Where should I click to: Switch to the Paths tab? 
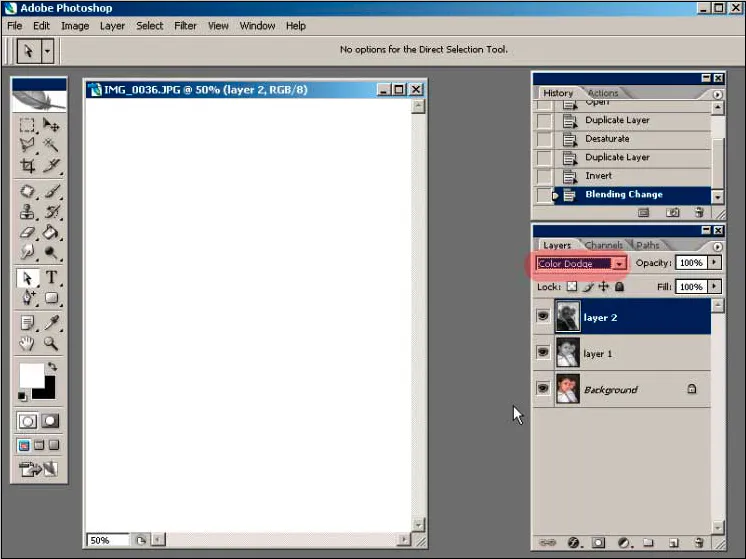[x=648, y=245]
